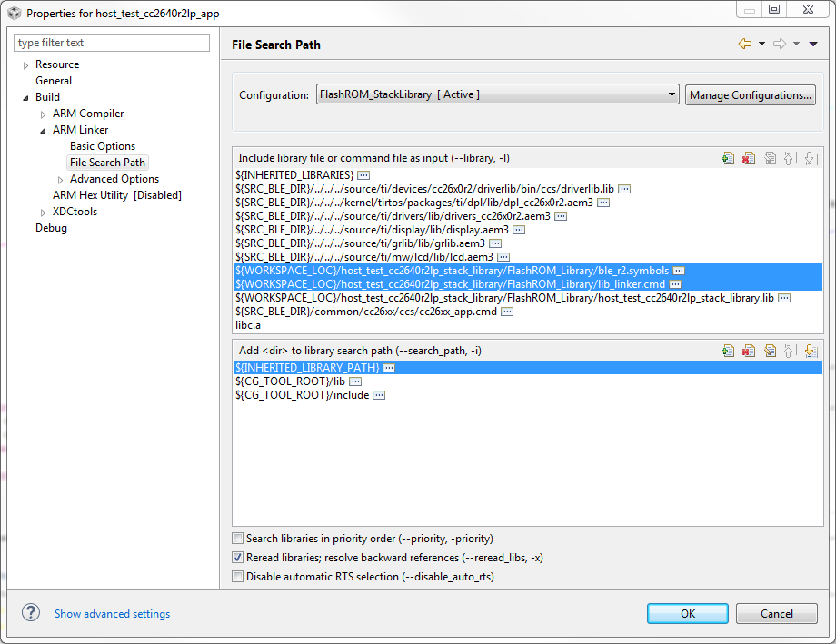The width and height of the screenshot is (836, 644).
Task: Move search path entry up icon
Action: tap(789, 351)
